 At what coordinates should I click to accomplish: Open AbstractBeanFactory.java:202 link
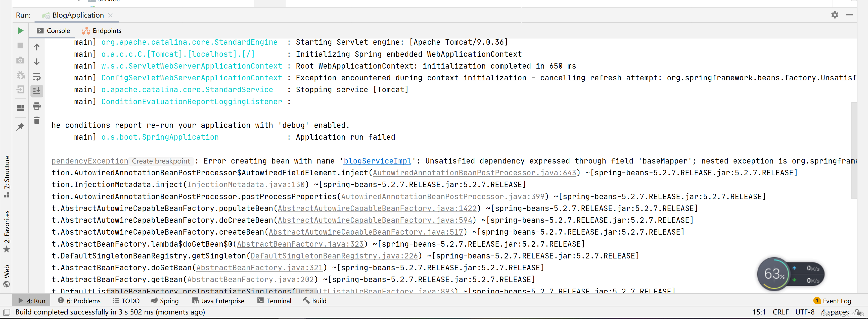pos(250,280)
